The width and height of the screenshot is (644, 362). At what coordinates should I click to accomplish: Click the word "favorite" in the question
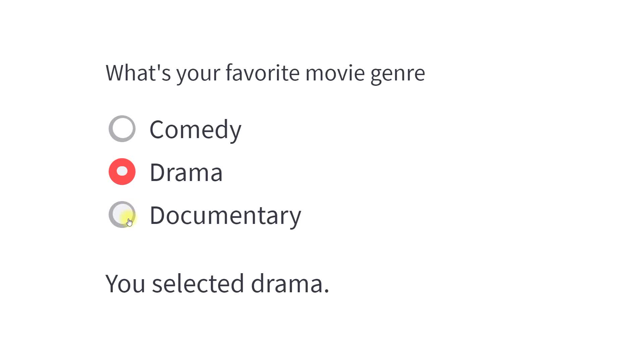262,73
